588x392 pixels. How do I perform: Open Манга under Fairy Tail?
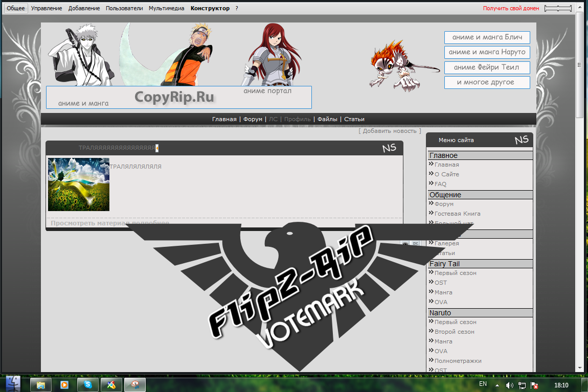pyautogui.click(x=443, y=292)
